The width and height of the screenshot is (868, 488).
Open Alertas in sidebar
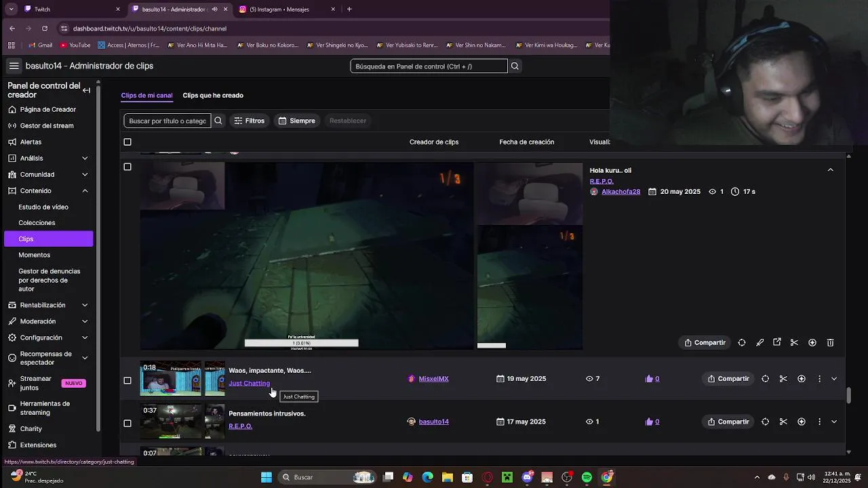pyautogui.click(x=31, y=142)
